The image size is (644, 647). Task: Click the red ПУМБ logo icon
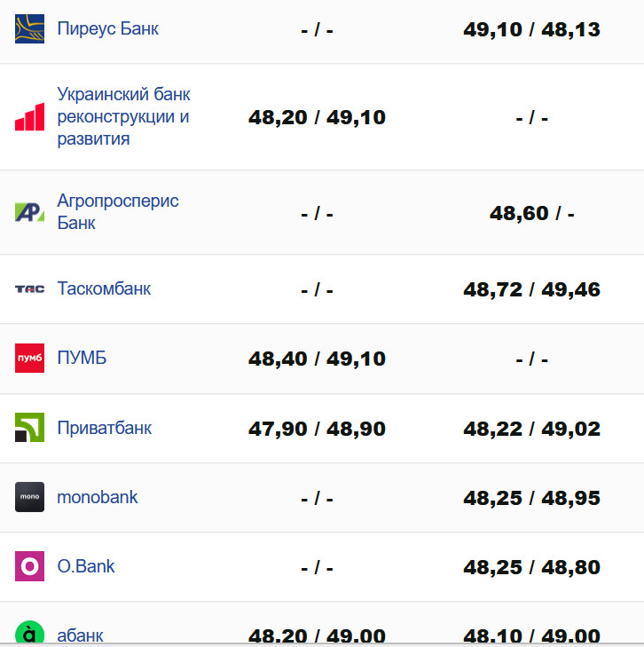(29, 359)
